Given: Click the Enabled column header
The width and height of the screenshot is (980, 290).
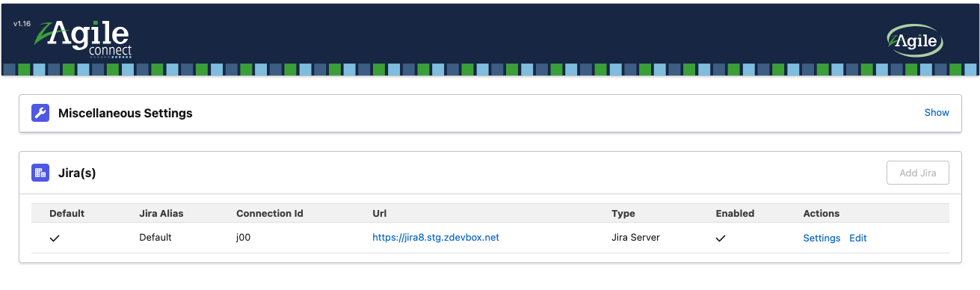Looking at the screenshot, I should coord(735,214).
